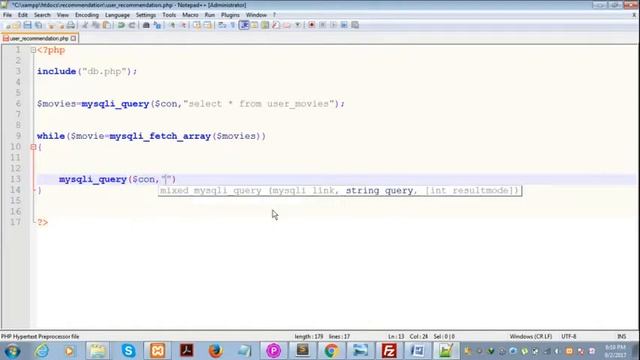This screenshot has width=640, height=360.
Task: Click the Zoom Out toolbar icon
Action: coord(183,25)
